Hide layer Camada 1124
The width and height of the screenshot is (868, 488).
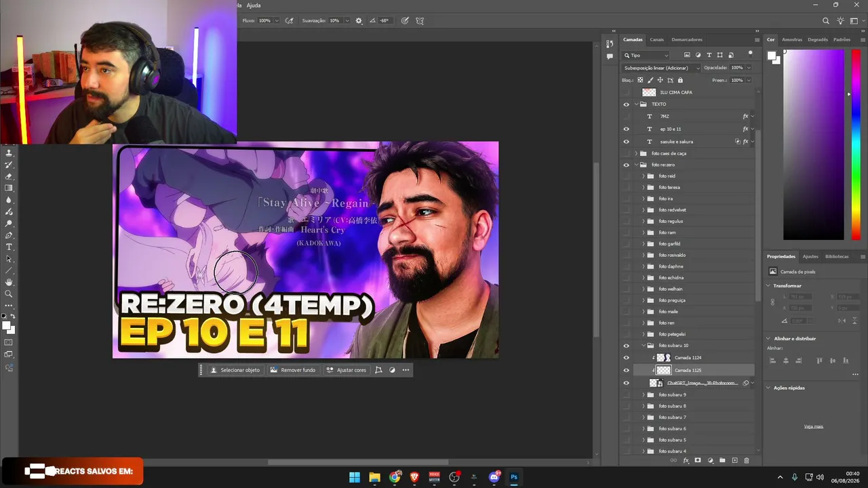coord(626,358)
